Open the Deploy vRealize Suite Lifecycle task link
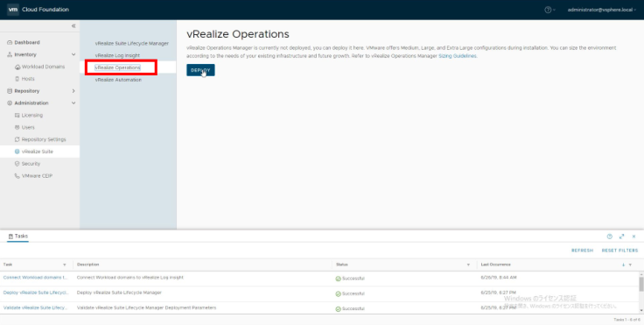The image size is (644, 325). (36, 293)
